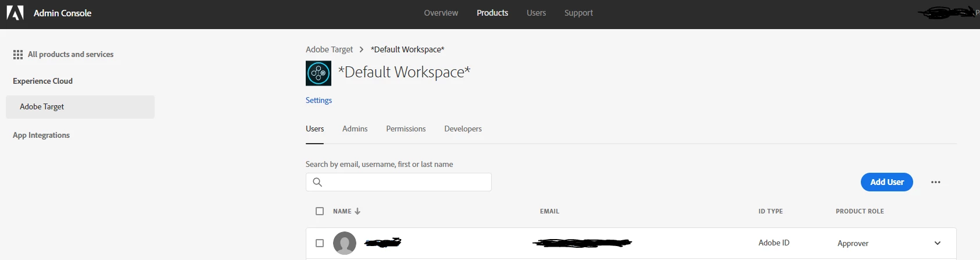This screenshot has width=980, height=260.
Task: Open App Integrations in the sidebar
Action: pyautogui.click(x=41, y=136)
